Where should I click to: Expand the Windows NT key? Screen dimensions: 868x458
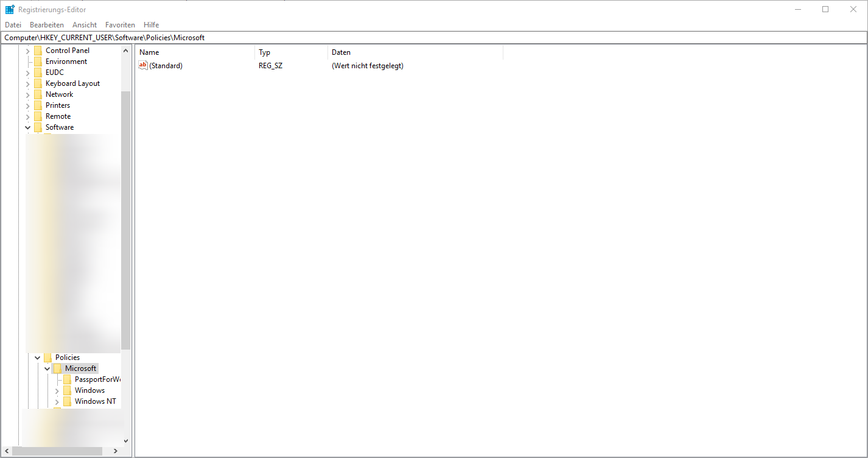click(x=57, y=401)
